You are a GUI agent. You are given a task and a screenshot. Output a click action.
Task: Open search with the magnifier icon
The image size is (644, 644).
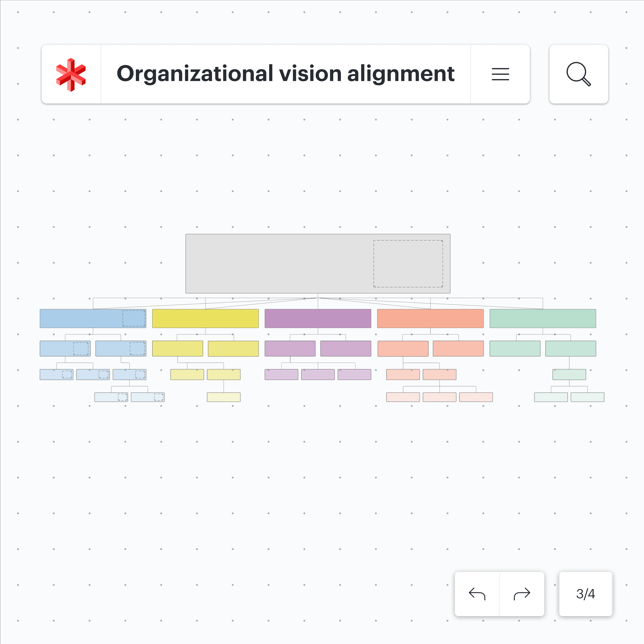pos(578,74)
